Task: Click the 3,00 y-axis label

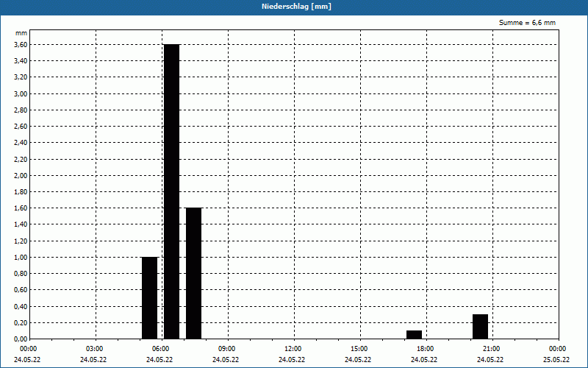Action: (21, 94)
